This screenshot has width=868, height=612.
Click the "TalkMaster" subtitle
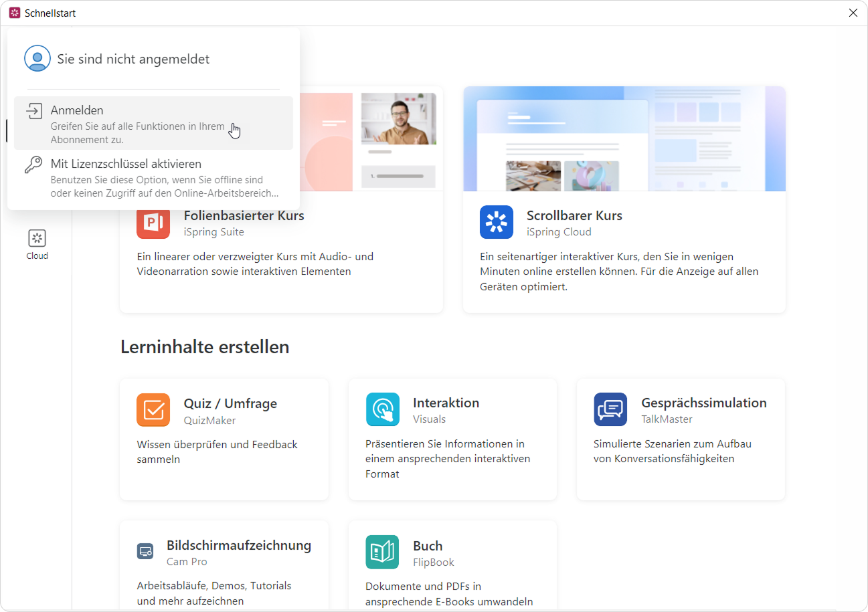pyautogui.click(x=667, y=419)
